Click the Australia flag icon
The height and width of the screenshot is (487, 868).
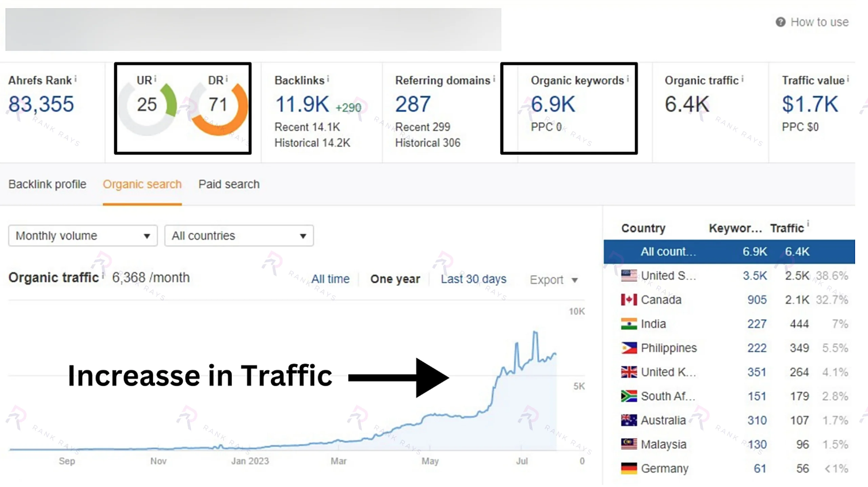click(629, 420)
